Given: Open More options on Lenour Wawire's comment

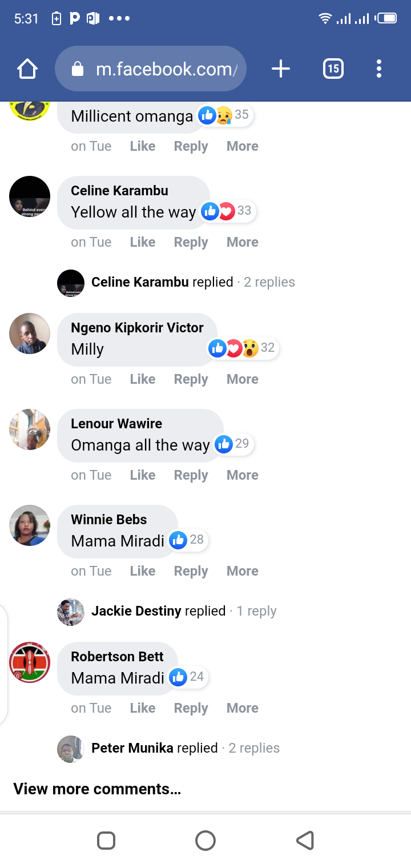Looking at the screenshot, I should 242,475.
